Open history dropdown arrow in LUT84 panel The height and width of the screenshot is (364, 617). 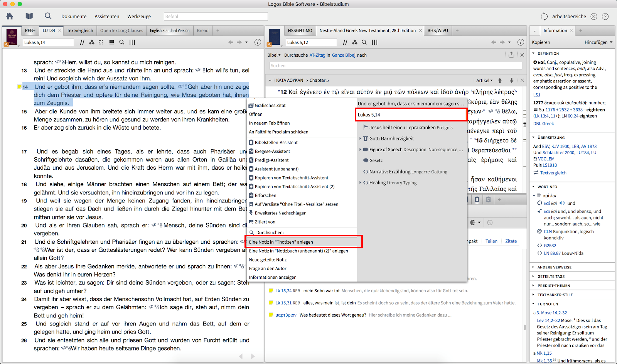click(246, 42)
